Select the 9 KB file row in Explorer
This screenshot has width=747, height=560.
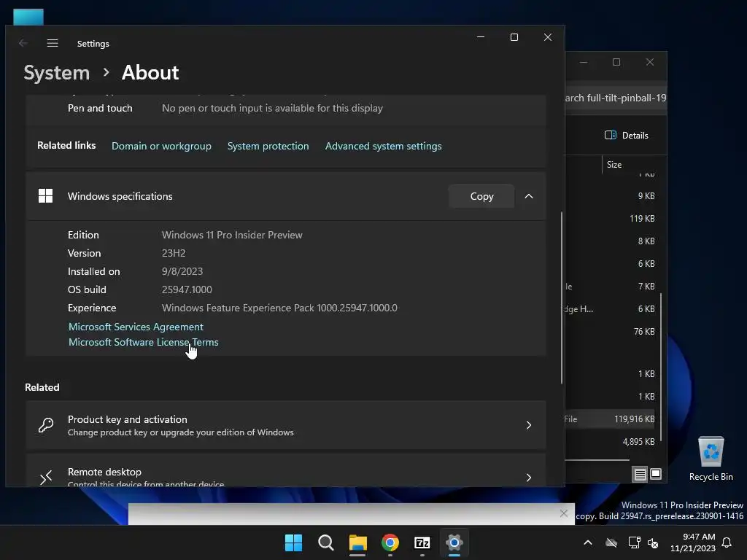click(x=610, y=195)
